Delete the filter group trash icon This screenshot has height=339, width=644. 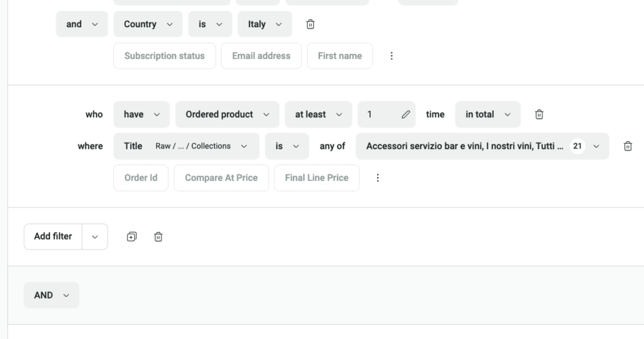point(158,237)
